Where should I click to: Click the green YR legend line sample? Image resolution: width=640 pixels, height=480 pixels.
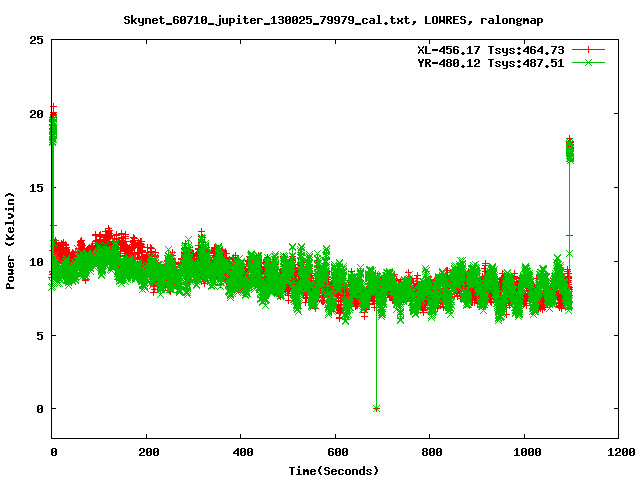point(588,62)
